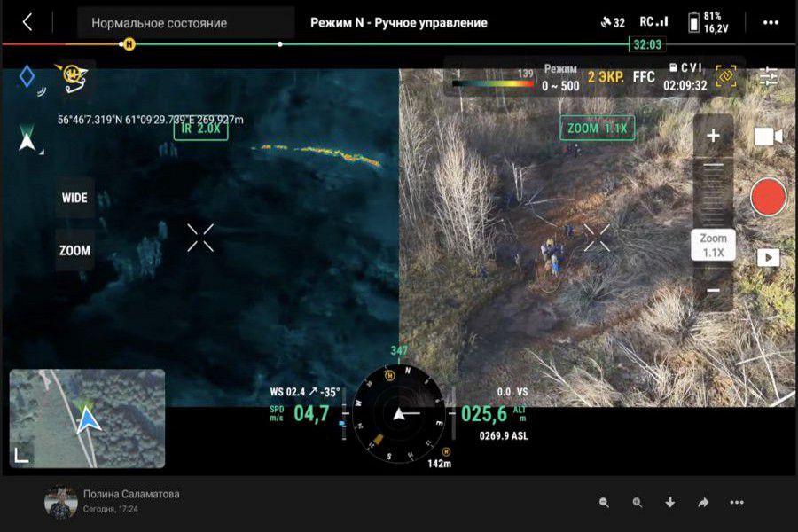
Task: Tap the yellow return-to-home drone icon
Action: (71, 77)
